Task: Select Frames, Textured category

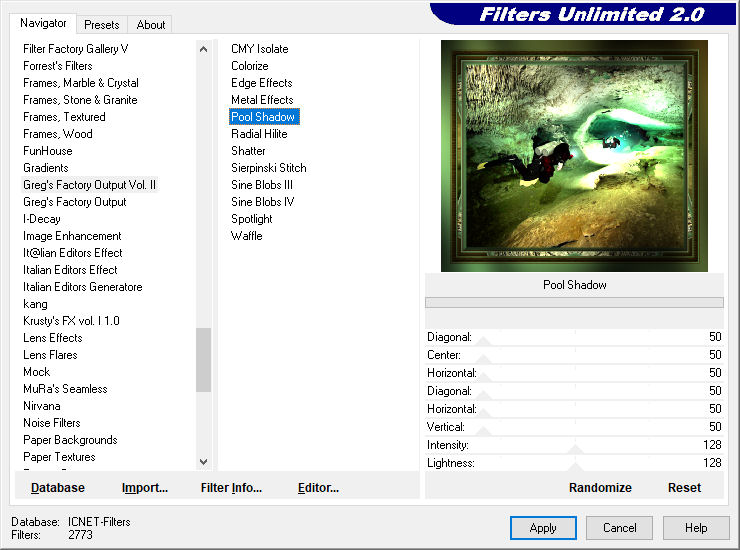Action: click(64, 117)
